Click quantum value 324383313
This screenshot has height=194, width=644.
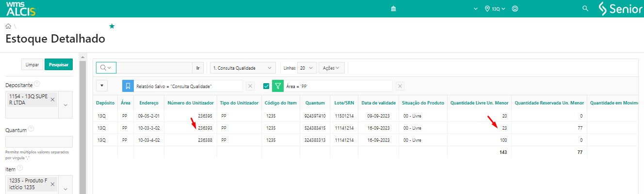(315, 140)
